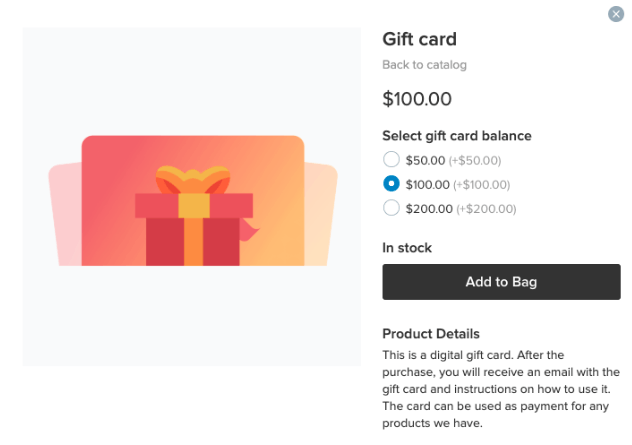The image size is (632, 445).
Task: Click the "Select gift card balance" label
Action: [x=456, y=136]
